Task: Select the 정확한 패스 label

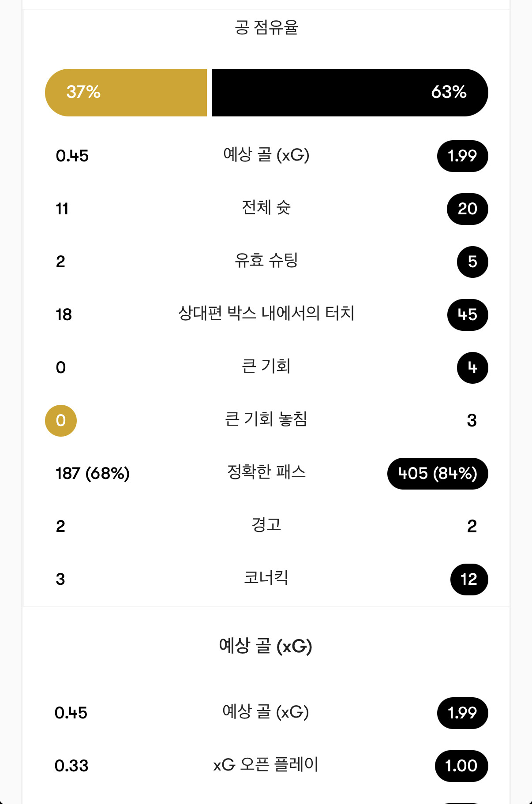Action: pos(266,472)
